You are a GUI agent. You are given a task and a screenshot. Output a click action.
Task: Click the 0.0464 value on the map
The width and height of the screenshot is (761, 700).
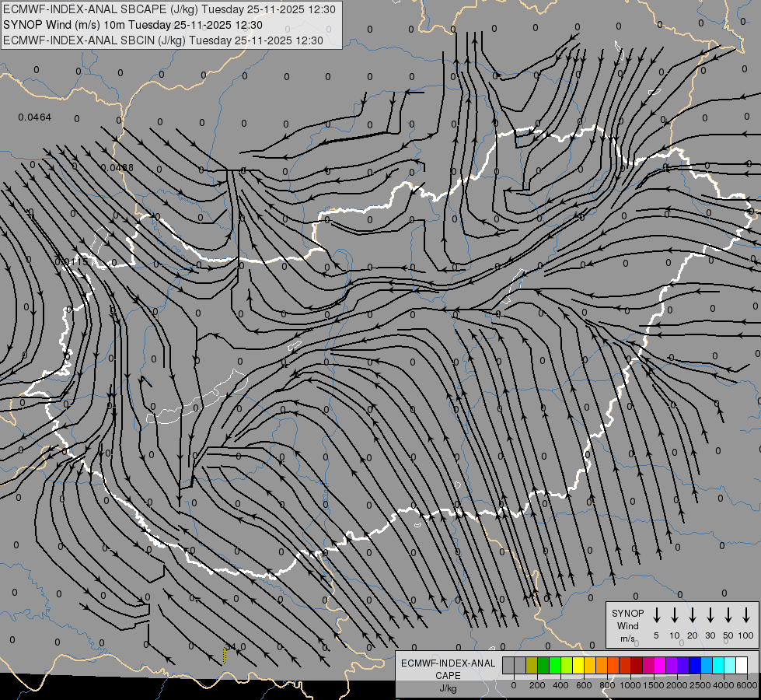(34, 117)
